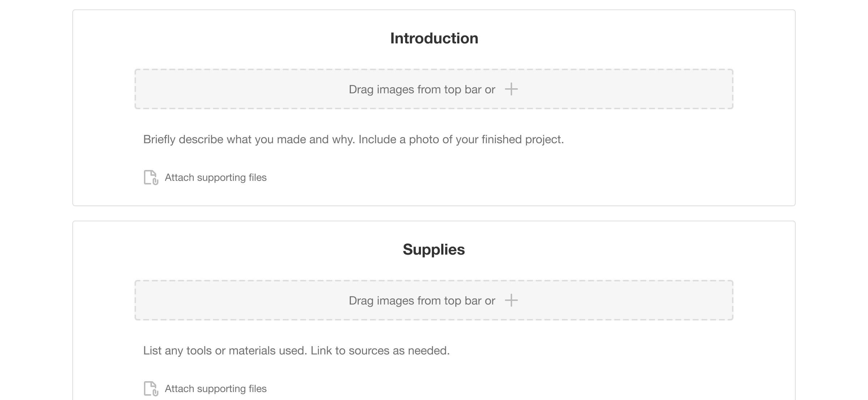Click "Attach supporting files" under Introduction
The width and height of the screenshot is (868, 400).
[215, 177]
